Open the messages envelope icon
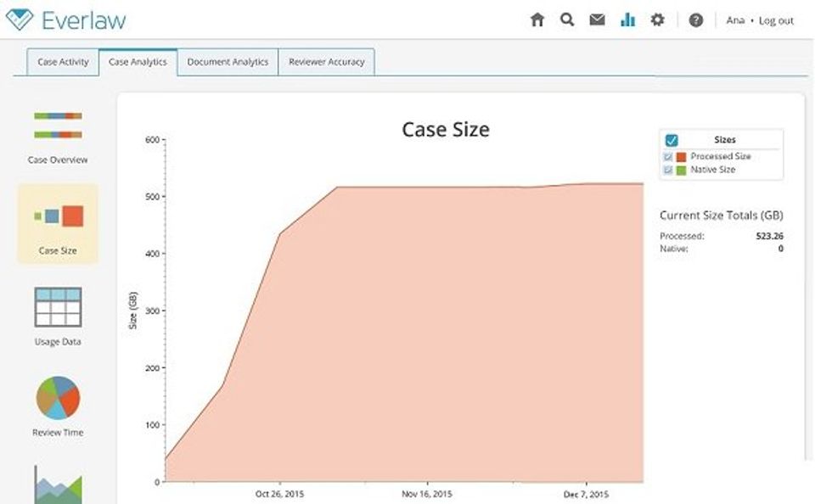This screenshot has height=504, width=815. click(x=597, y=20)
